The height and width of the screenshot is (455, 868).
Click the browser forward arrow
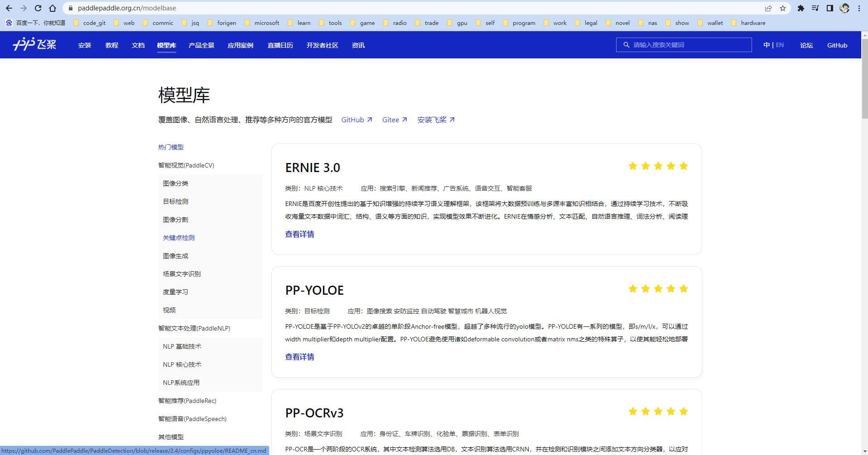24,8
